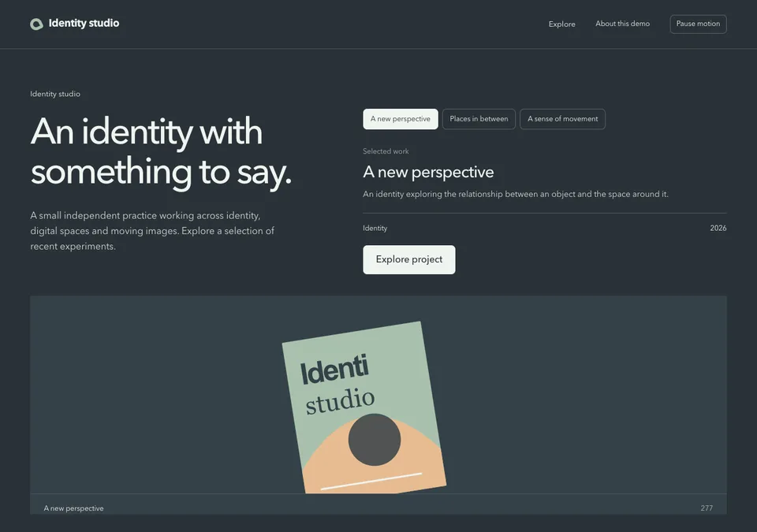Open About this demo link
The height and width of the screenshot is (532, 757).
pyautogui.click(x=622, y=24)
